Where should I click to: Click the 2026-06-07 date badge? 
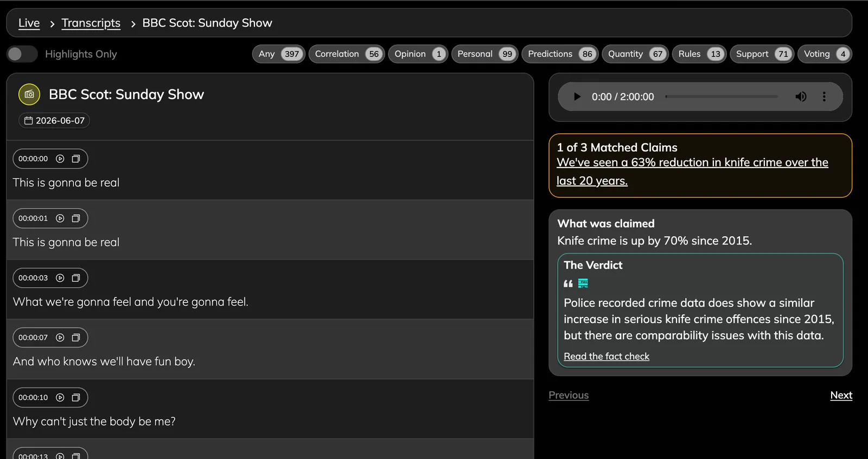(54, 120)
